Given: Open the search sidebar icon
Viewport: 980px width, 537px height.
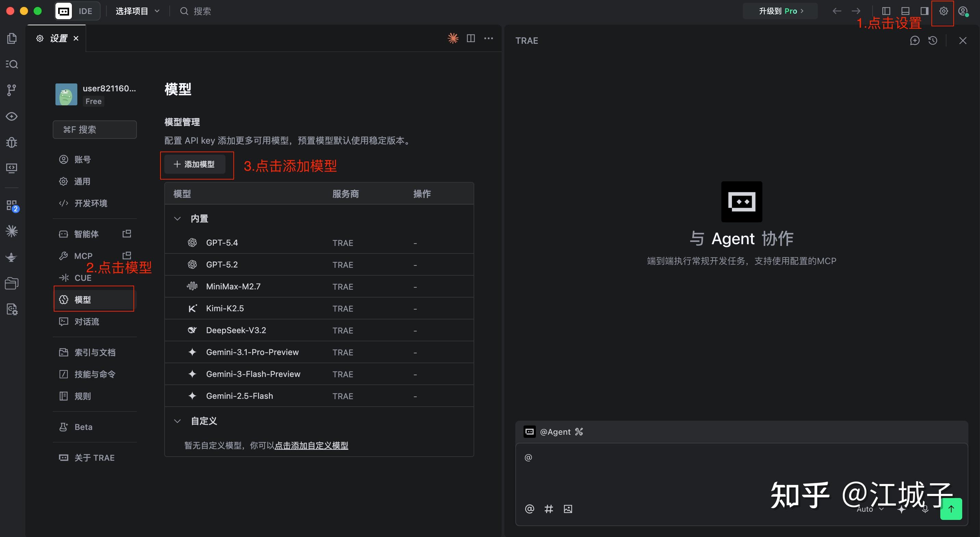Looking at the screenshot, I should pyautogui.click(x=12, y=64).
